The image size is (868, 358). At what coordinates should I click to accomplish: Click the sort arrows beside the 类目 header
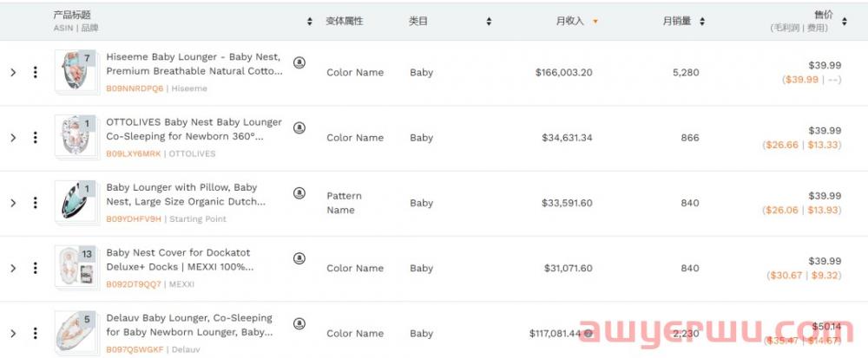point(489,21)
